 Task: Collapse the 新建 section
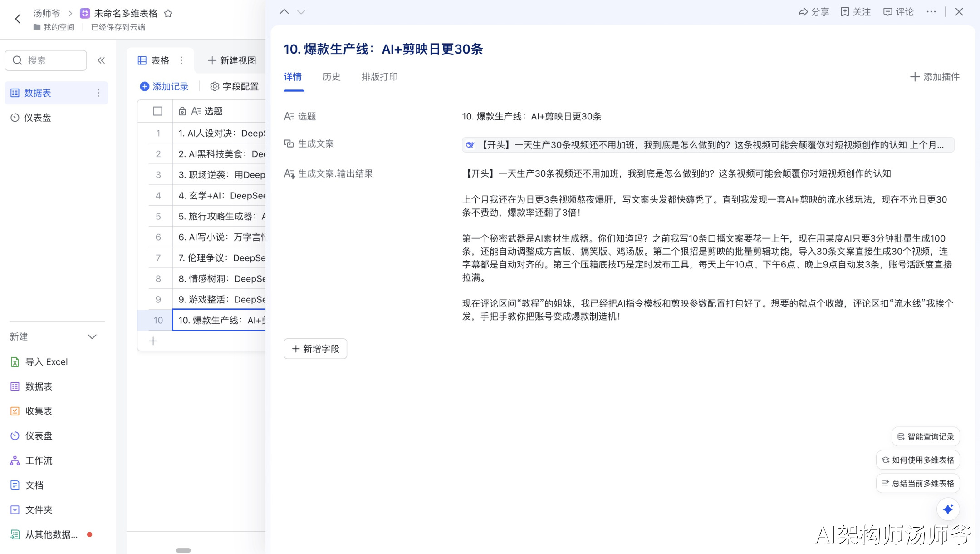click(92, 336)
